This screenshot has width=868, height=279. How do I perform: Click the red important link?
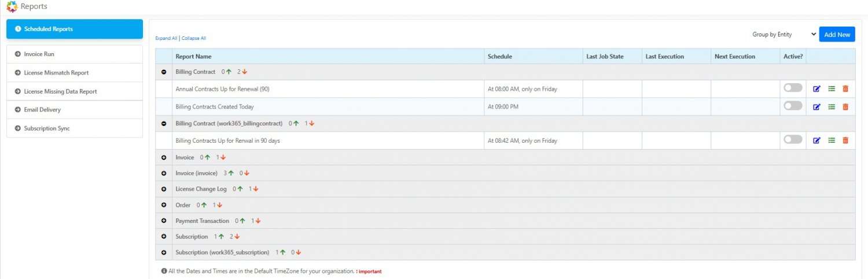369,271
